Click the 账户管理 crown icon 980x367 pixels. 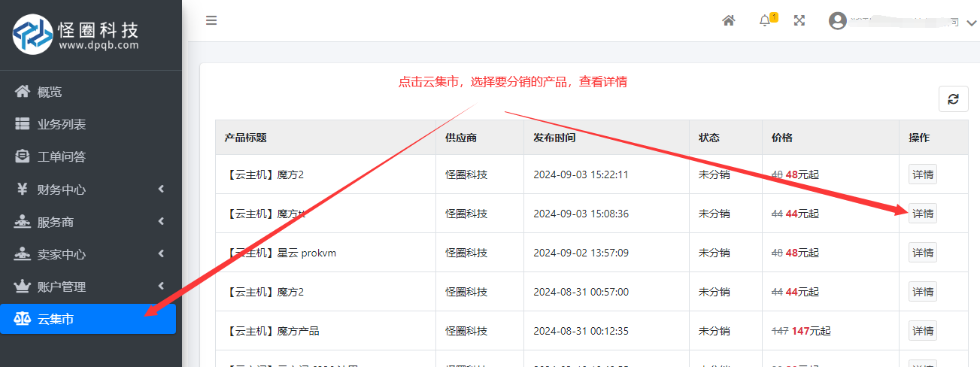(23, 287)
